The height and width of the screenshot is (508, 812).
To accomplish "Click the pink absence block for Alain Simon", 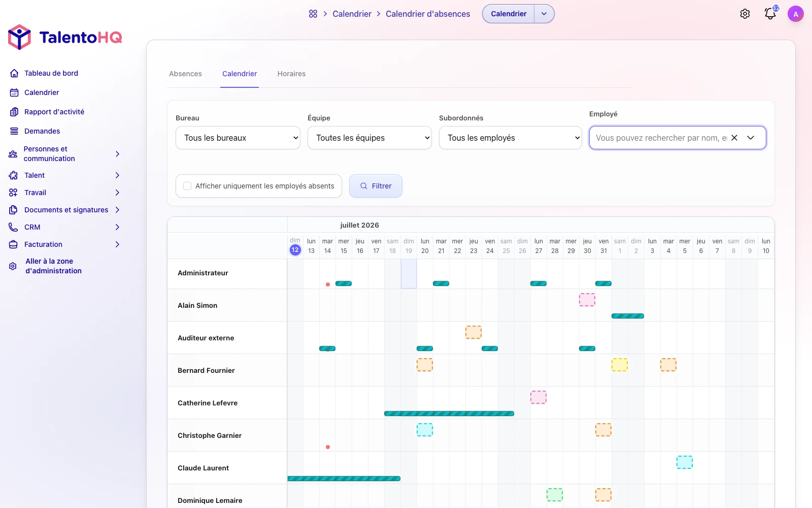I will (587, 300).
